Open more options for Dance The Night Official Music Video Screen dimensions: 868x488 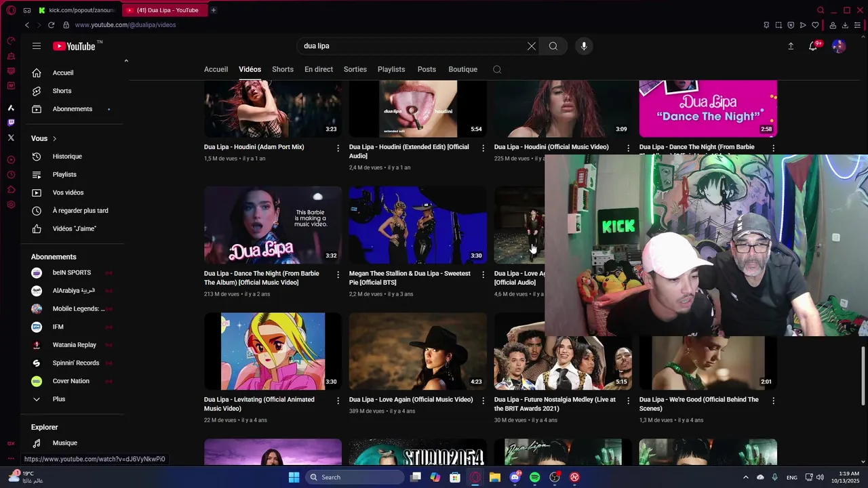[x=338, y=274]
